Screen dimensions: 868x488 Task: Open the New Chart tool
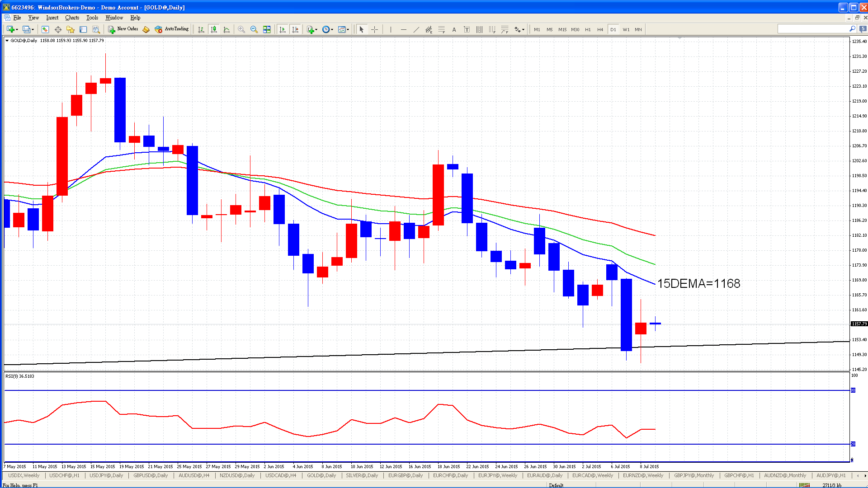click(10, 29)
